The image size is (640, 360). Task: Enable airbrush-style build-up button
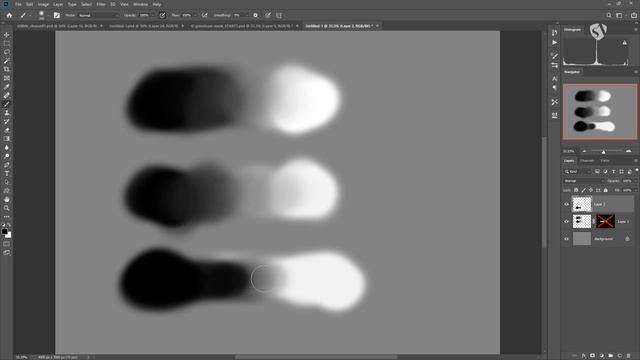click(204, 15)
